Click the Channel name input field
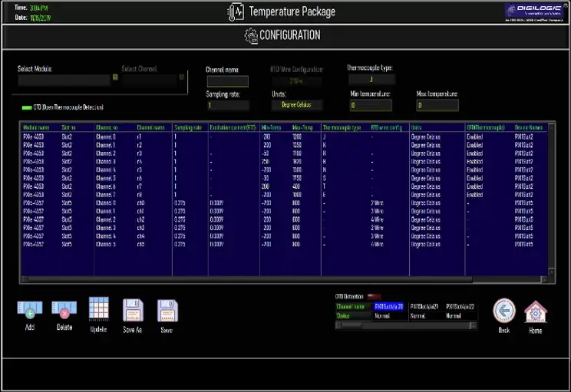 pos(227,81)
